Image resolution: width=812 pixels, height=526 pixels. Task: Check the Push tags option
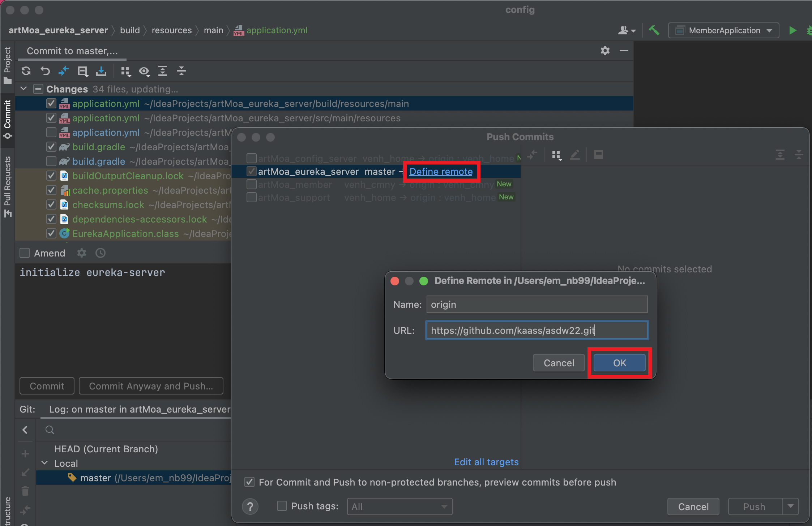pos(281,506)
